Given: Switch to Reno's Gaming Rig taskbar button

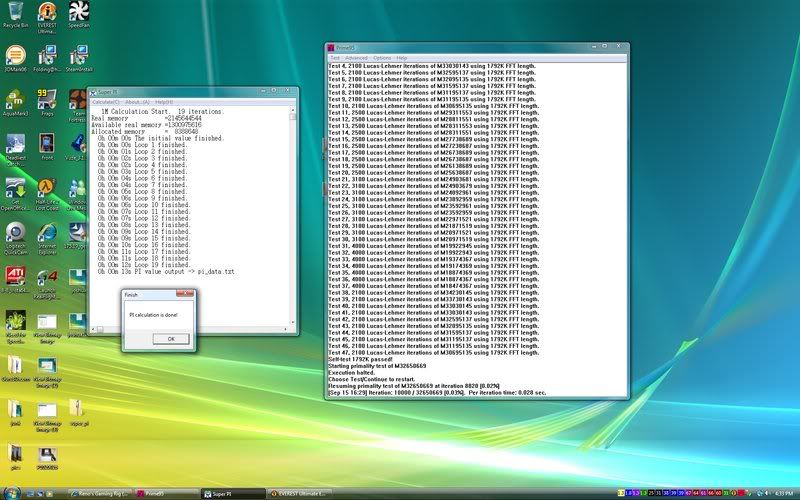Looking at the screenshot, I should pos(100,494).
